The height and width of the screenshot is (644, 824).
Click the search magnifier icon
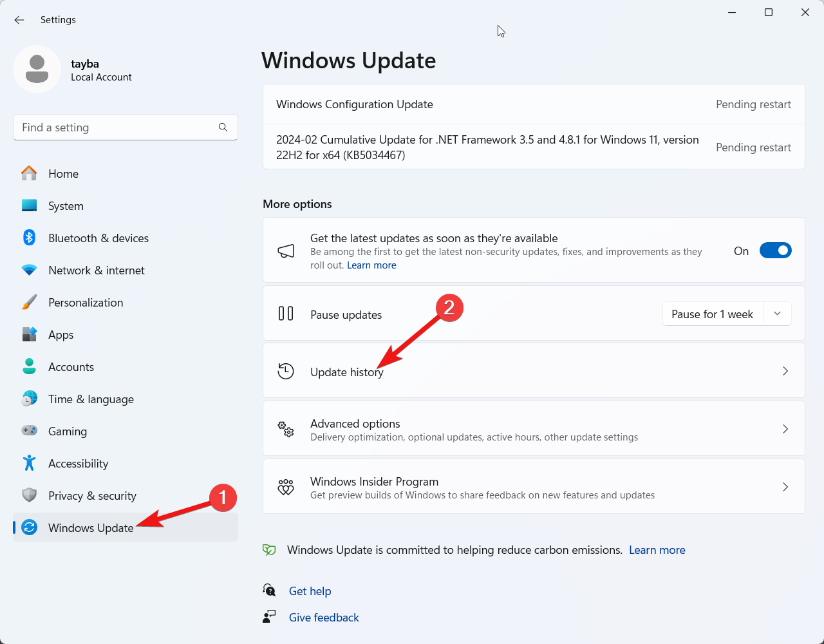[223, 128]
